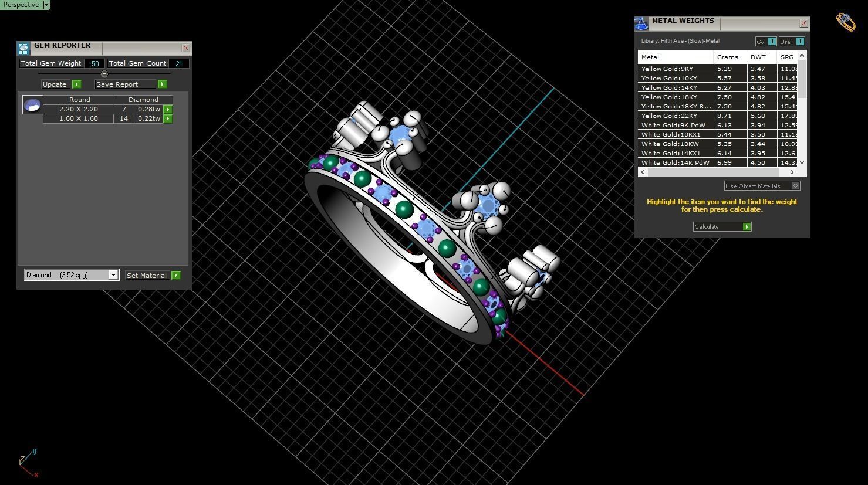This screenshot has height=485, width=868.
Task: Select Yellow Gold:18KY row
Action: tap(718, 97)
